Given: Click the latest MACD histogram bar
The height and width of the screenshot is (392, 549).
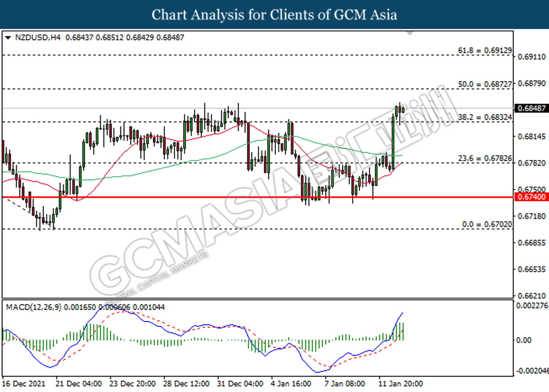Looking at the screenshot, I should 403,332.
